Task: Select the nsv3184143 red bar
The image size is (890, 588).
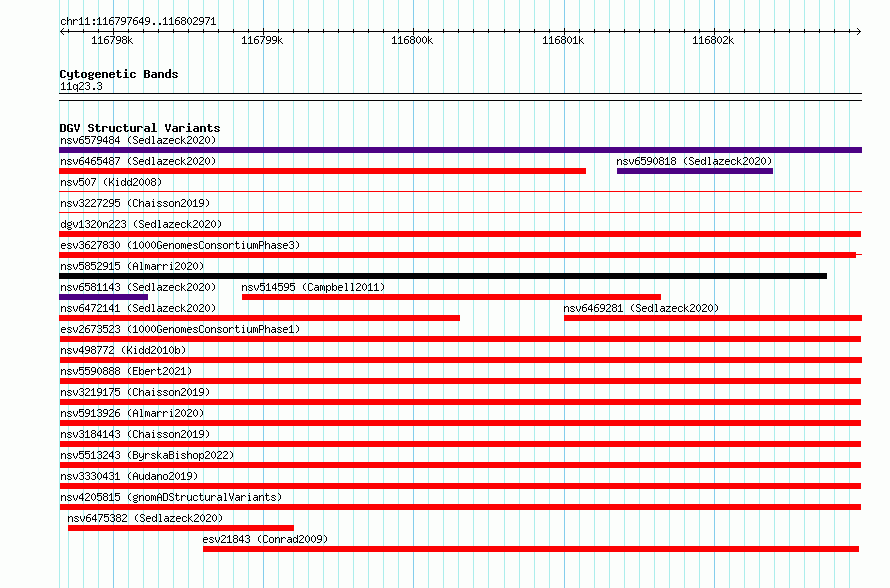Action: pos(460,444)
